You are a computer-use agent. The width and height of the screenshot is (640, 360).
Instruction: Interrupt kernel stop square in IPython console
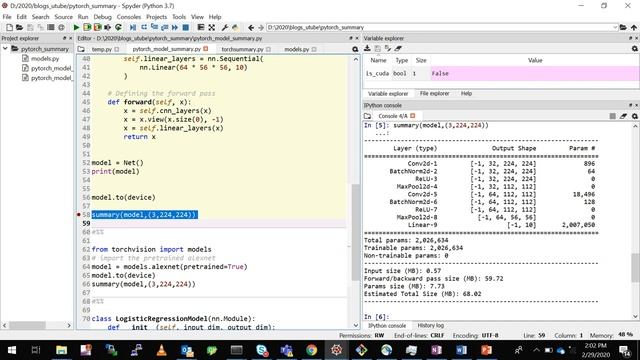[x=612, y=116]
